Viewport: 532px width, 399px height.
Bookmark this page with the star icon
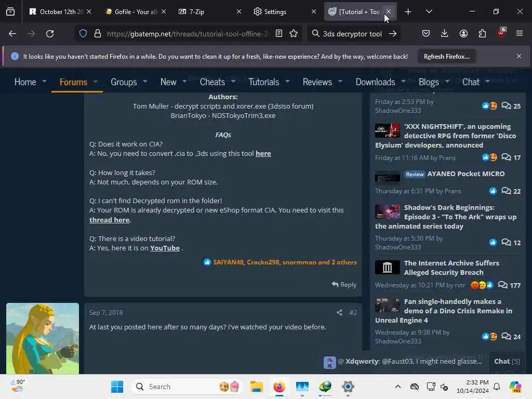[294, 34]
